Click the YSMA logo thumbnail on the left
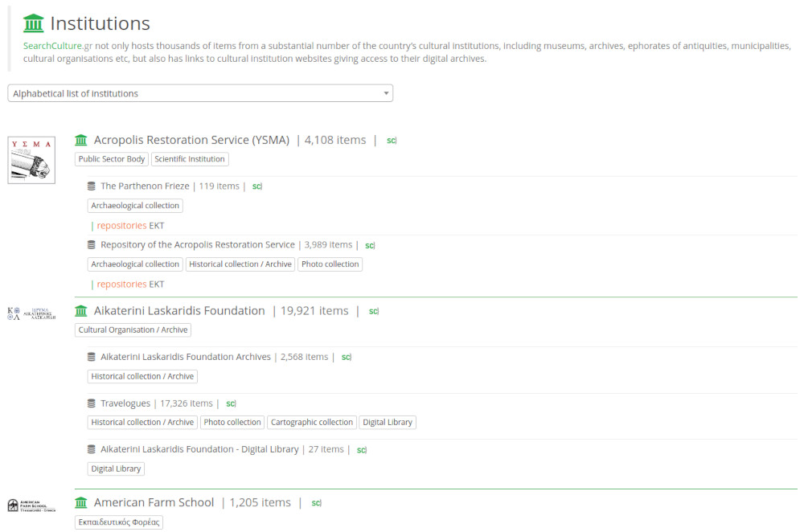 pyautogui.click(x=31, y=159)
